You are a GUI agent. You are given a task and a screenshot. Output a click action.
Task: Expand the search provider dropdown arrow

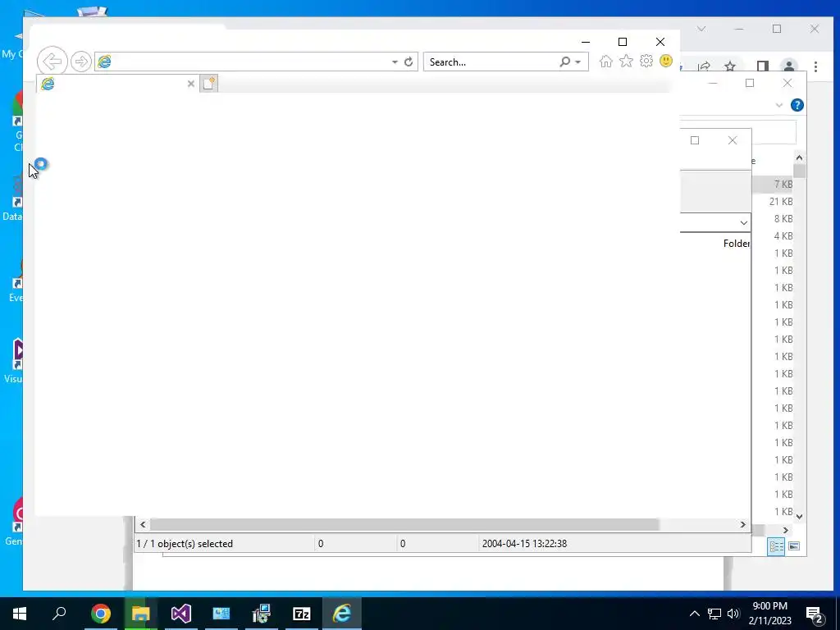tap(578, 62)
